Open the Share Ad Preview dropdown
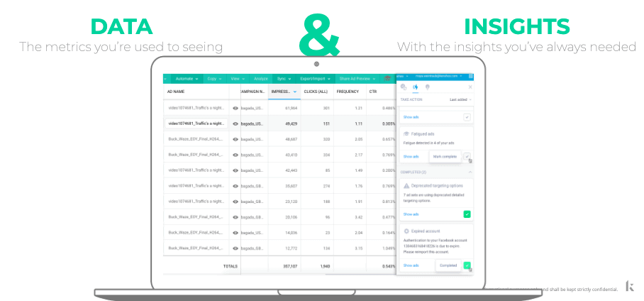The image size is (644, 301). coord(357,79)
